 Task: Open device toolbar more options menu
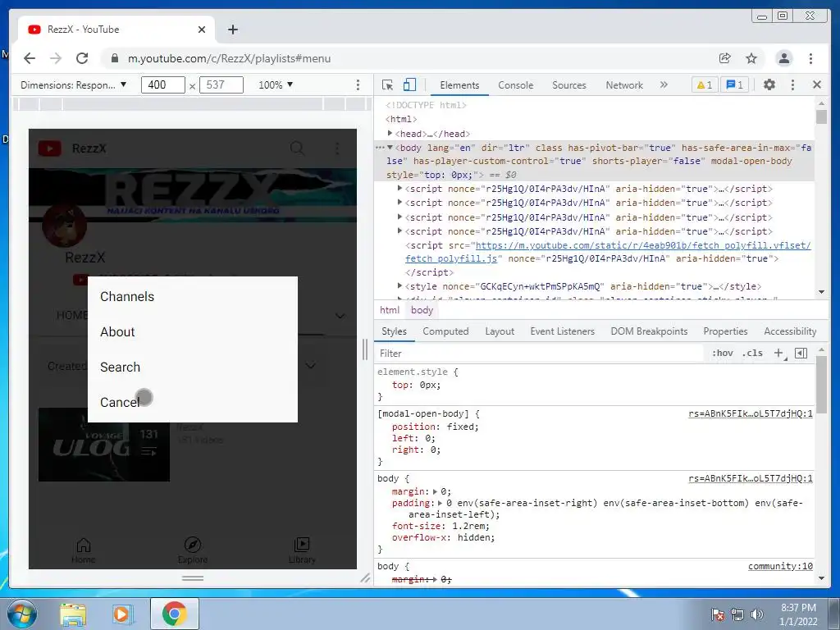tap(358, 84)
